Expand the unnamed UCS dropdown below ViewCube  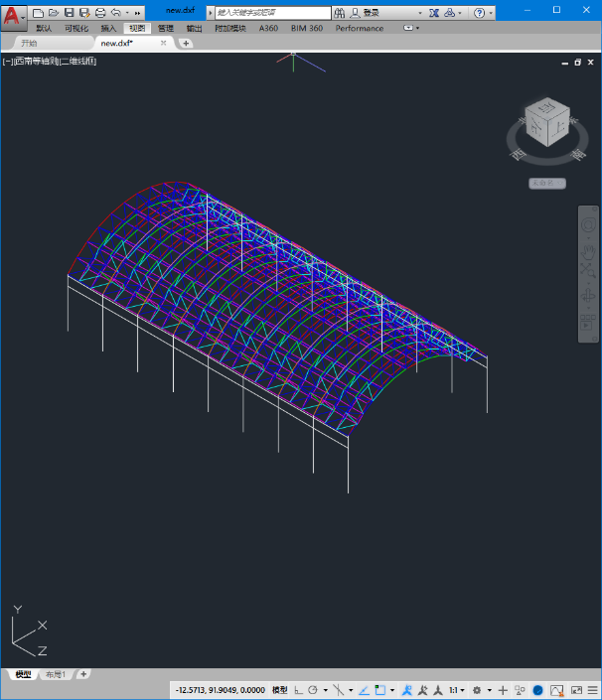(547, 183)
